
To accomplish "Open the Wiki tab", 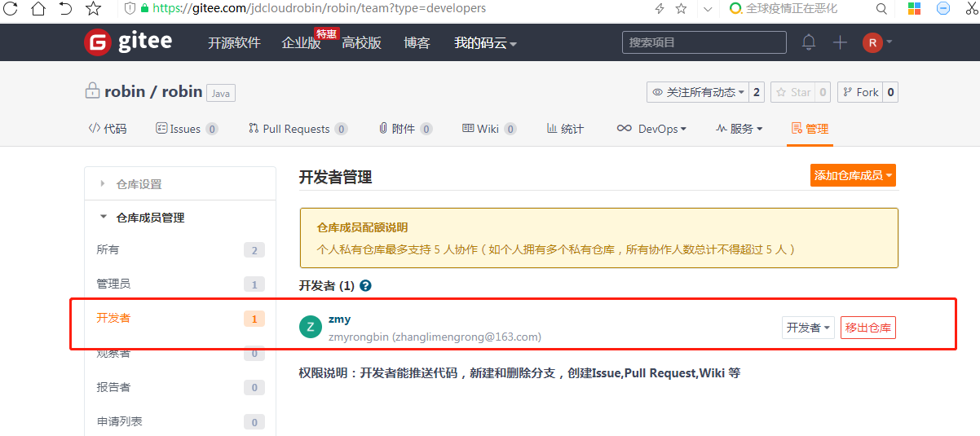I will coord(489,129).
